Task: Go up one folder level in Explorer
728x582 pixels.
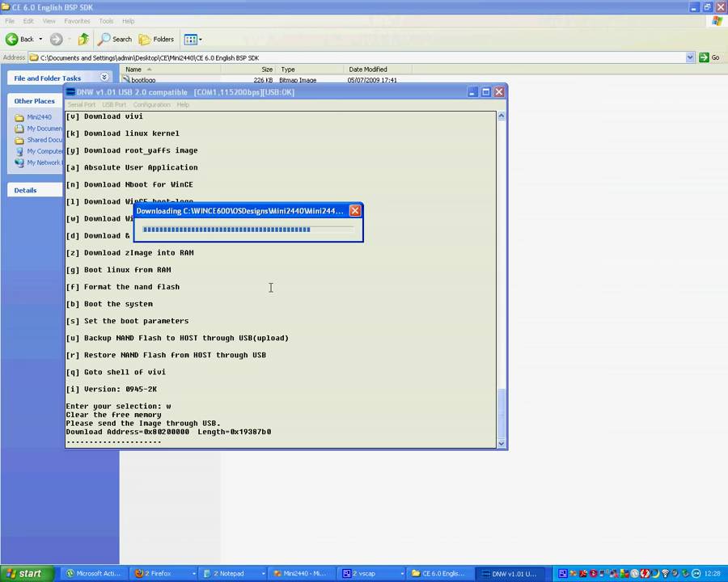Action: coord(83,40)
